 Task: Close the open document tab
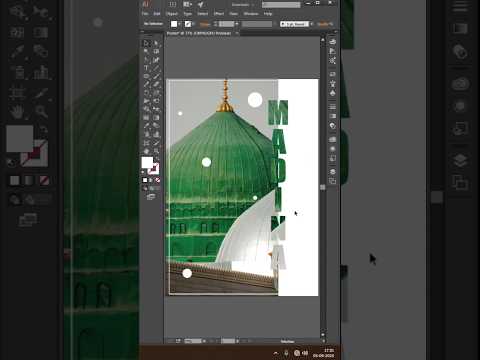click(x=237, y=33)
